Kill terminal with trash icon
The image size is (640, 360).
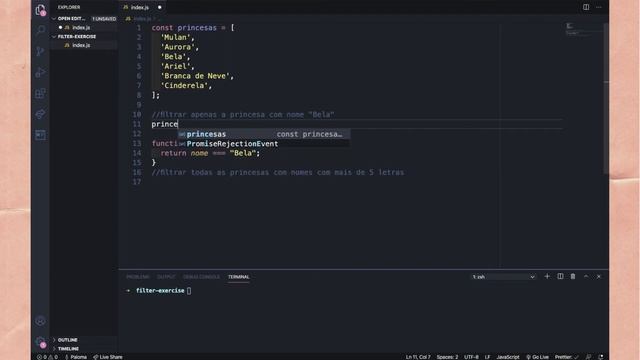pos(573,276)
